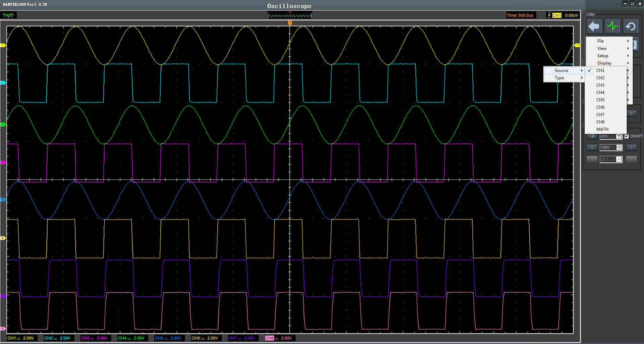
Task: Click the increase voltage right arrow button
Action: (631, 148)
